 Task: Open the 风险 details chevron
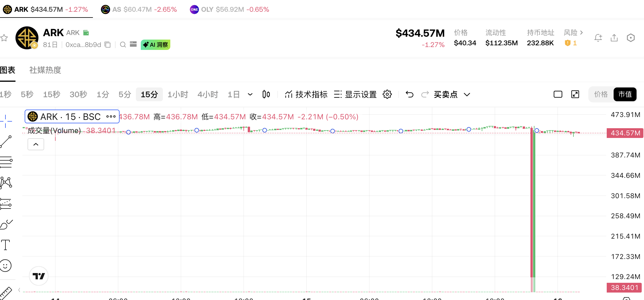[x=581, y=32]
